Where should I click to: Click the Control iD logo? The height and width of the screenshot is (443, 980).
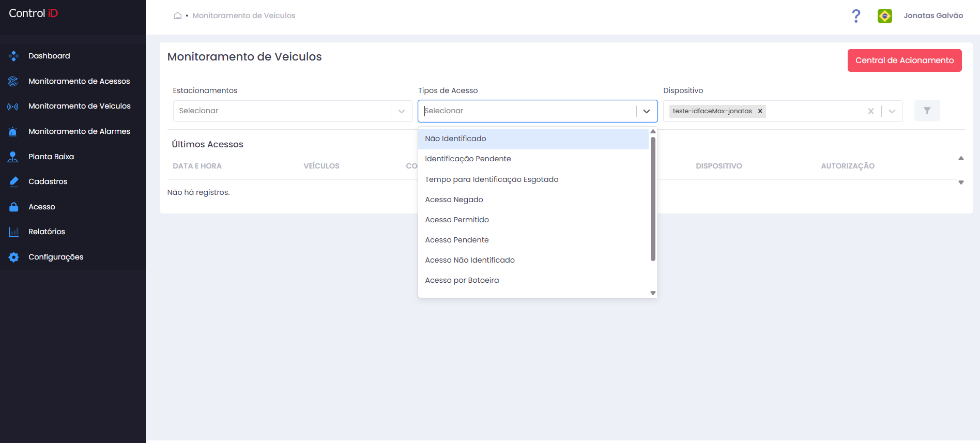[x=34, y=13]
